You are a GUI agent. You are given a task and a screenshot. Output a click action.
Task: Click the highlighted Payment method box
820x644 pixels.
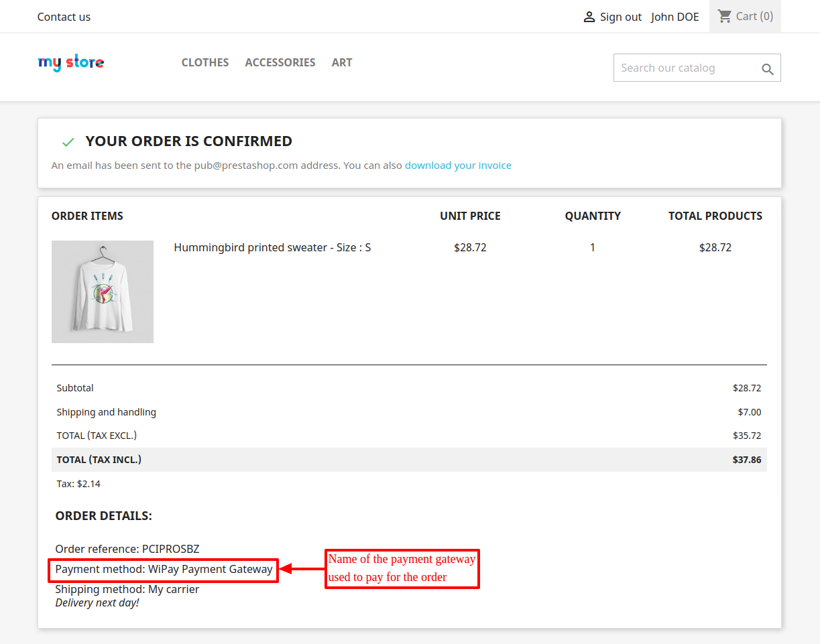point(163,569)
